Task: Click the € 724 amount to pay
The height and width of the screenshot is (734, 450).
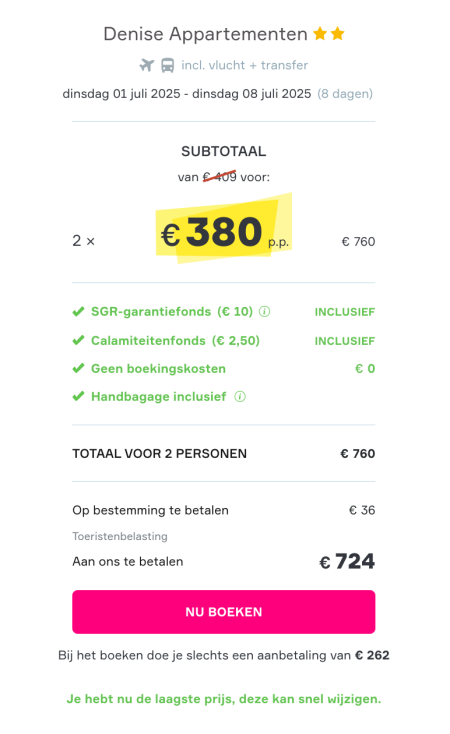Action: tap(347, 561)
